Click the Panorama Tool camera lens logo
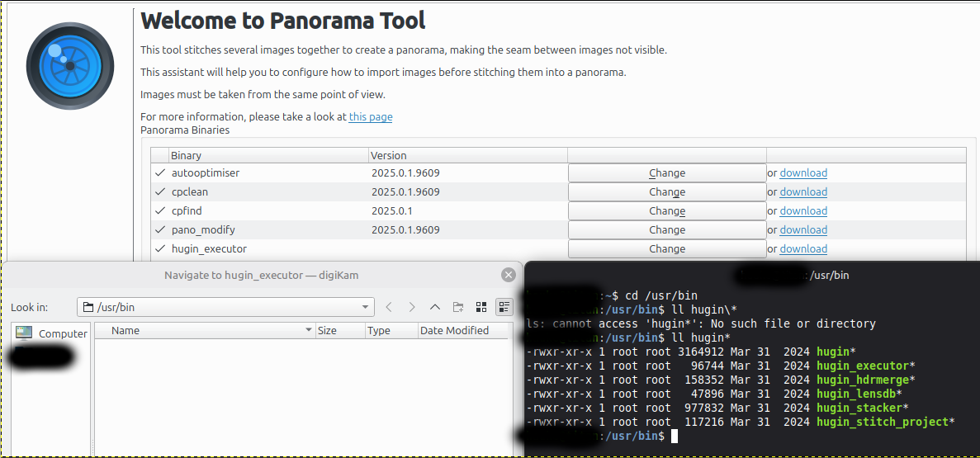 pyautogui.click(x=69, y=66)
